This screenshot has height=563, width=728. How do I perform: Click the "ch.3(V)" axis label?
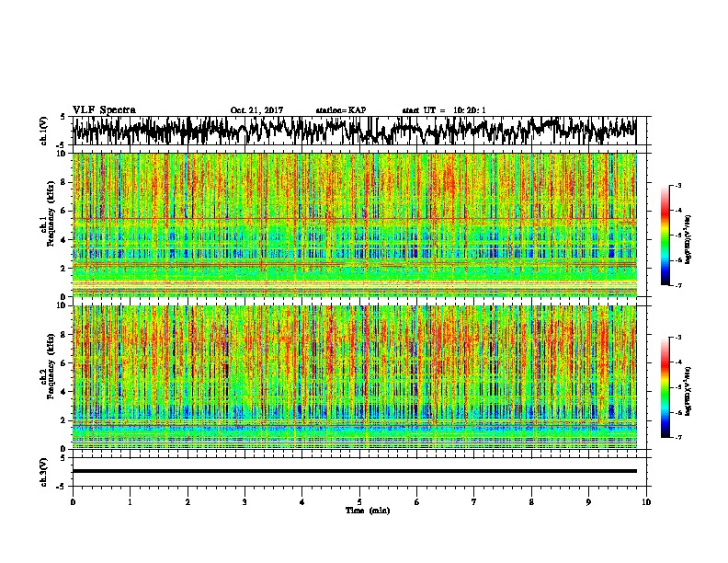click(x=43, y=472)
